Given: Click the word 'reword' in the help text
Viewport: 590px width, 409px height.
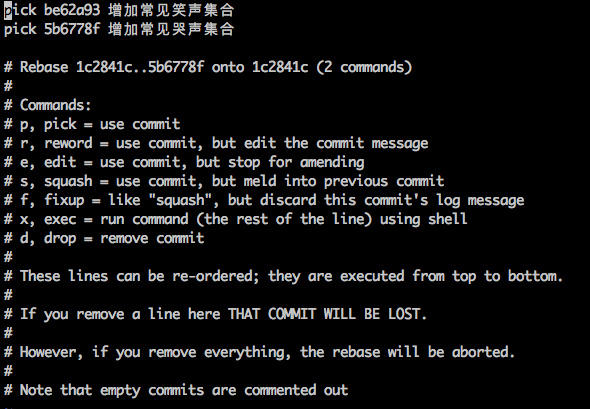Looking at the screenshot, I should coord(68,143).
